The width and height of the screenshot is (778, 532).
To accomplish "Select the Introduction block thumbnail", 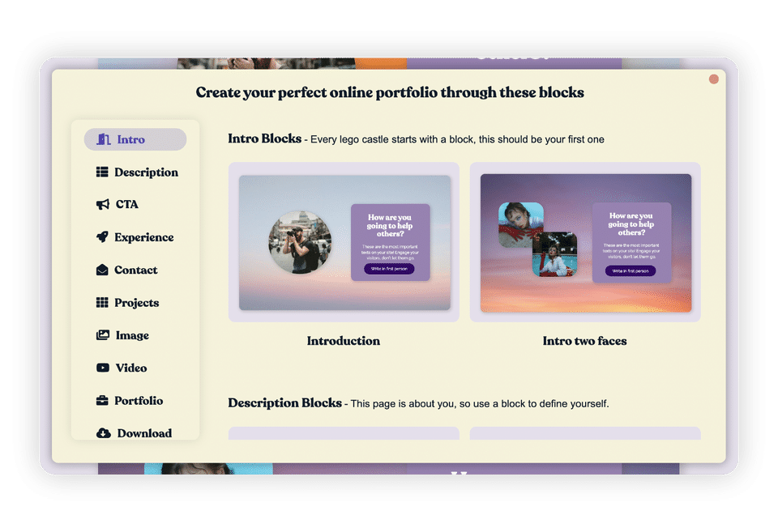I will point(344,242).
